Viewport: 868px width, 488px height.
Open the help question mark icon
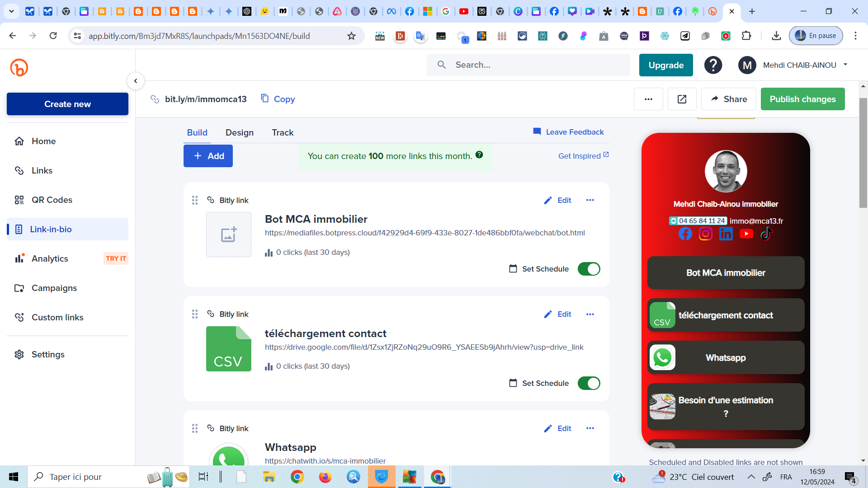tap(713, 65)
